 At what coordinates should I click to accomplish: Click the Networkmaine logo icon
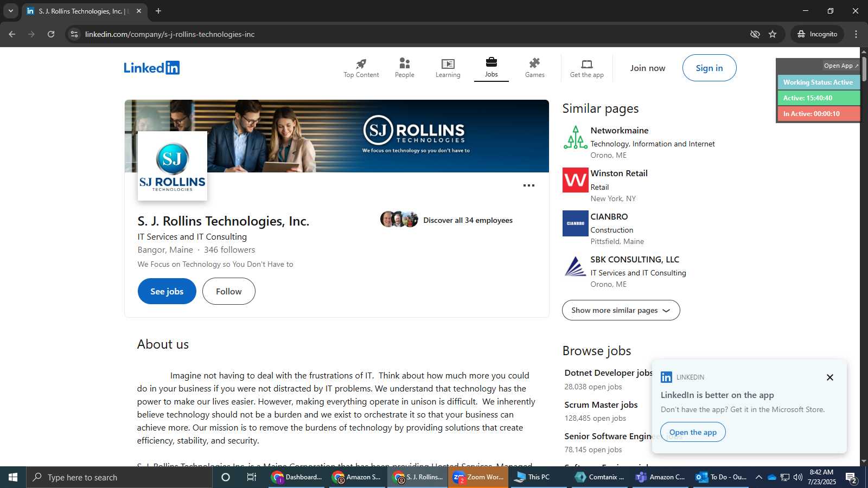click(576, 137)
